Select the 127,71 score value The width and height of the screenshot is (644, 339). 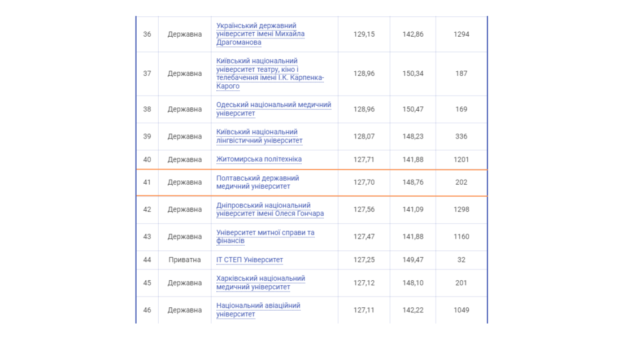(x=364, y=159)
